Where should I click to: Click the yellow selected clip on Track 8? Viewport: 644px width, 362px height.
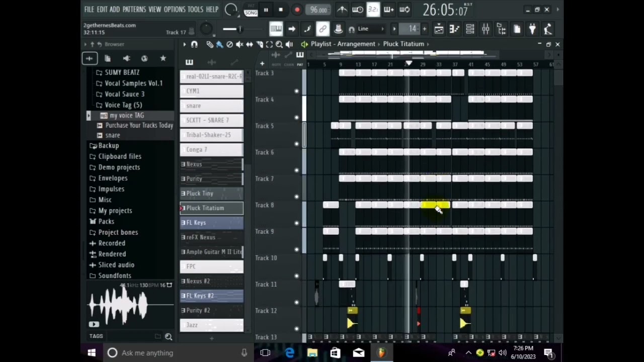coord(435,205)
